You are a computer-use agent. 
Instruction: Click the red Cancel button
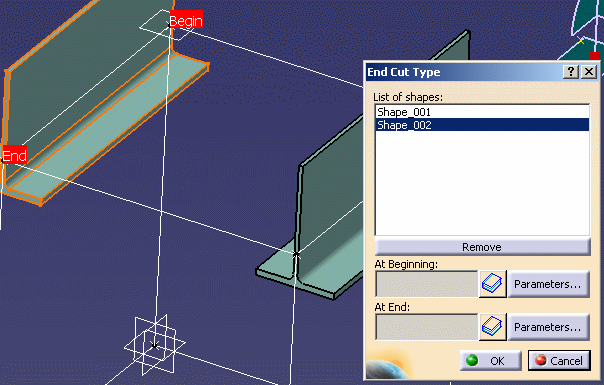(x=559, y=361)
